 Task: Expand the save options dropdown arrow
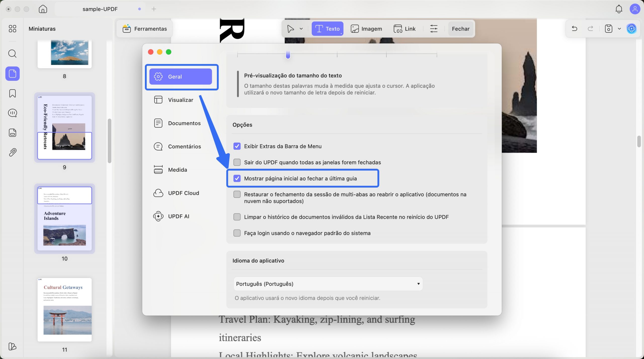point(619,29)
